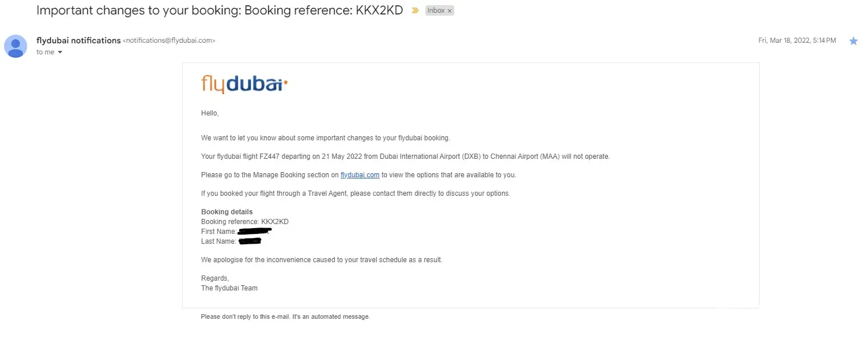Click the flight FZ447 cancellation sentence
Image resolution: width=868 pixels, height=339 pixels.
click(x=405, y=157)
